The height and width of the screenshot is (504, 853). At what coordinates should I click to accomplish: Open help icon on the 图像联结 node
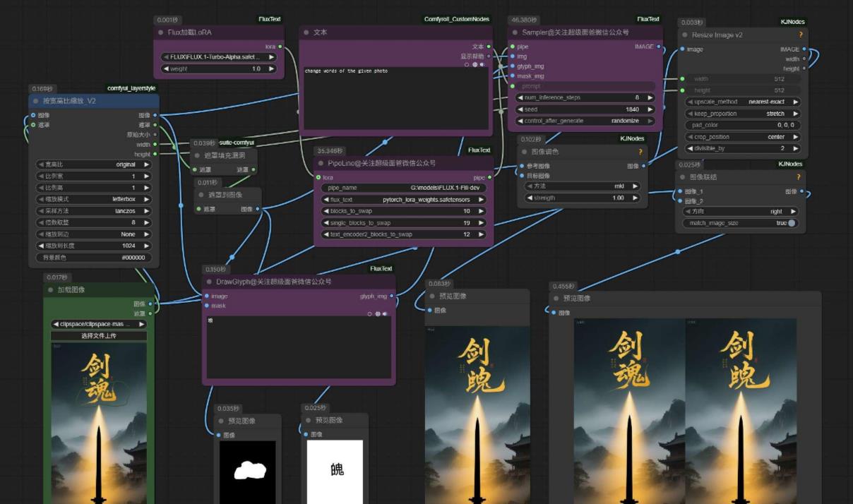tap(799, 177)
